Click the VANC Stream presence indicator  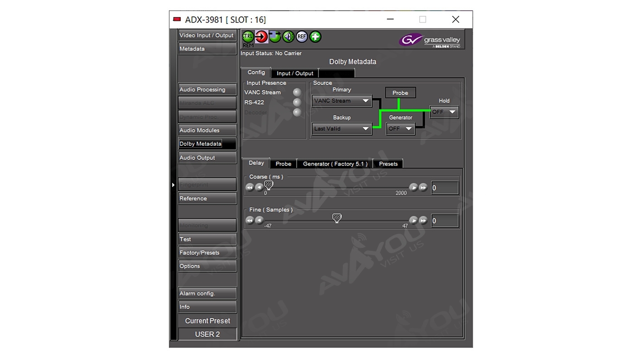(x=297, y=92)
